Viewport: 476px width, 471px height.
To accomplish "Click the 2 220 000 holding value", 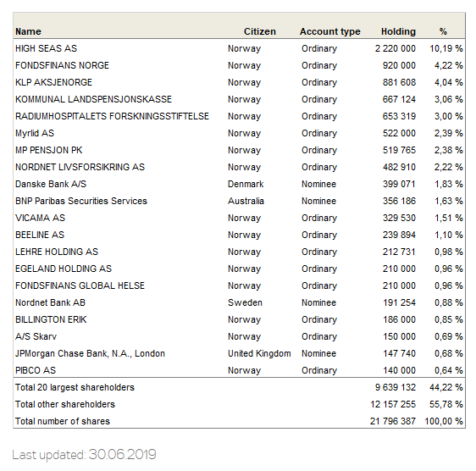I will [395, 48].
